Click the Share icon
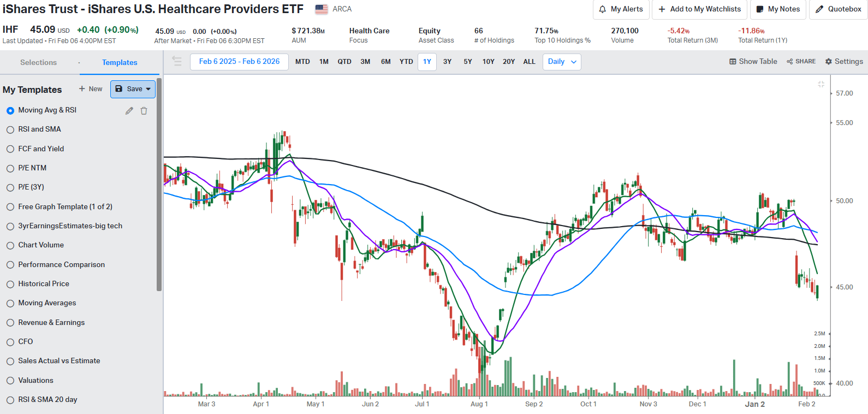The width and height of the screenshot is (868, 414). click(x=789, y=62)
